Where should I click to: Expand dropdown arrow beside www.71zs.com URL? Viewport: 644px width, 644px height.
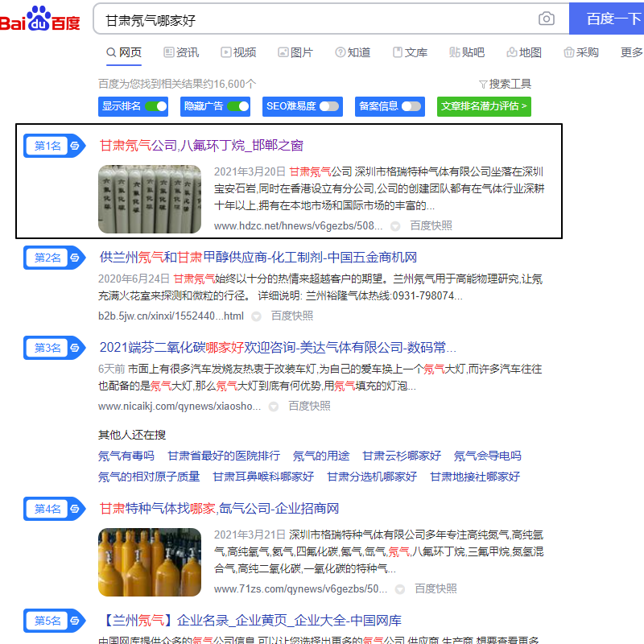click(x=400, y=589)
